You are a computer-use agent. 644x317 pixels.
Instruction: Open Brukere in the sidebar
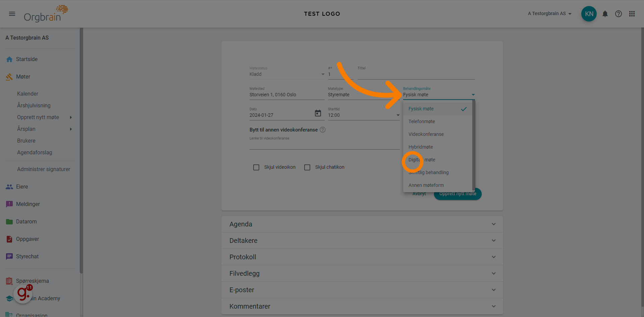pyautogui.click(x=26, y=141)
